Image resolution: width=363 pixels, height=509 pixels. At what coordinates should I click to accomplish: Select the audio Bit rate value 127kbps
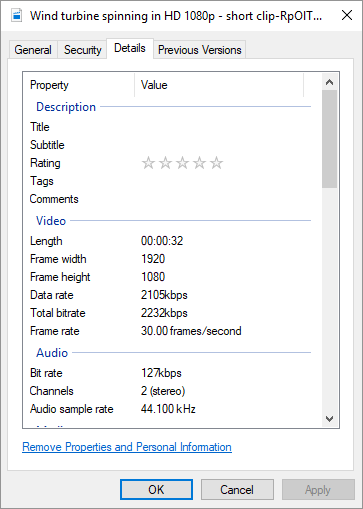(x=161, y=373)
